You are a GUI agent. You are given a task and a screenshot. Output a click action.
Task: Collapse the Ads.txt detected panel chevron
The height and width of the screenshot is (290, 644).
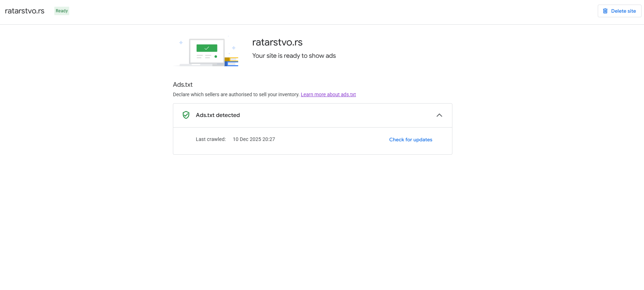click(439, 115)
